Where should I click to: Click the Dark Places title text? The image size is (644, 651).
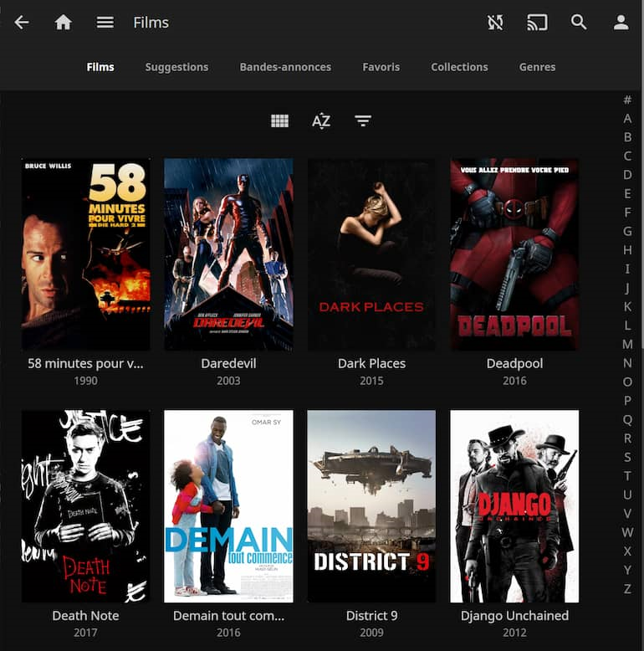(x=371, y=364)
